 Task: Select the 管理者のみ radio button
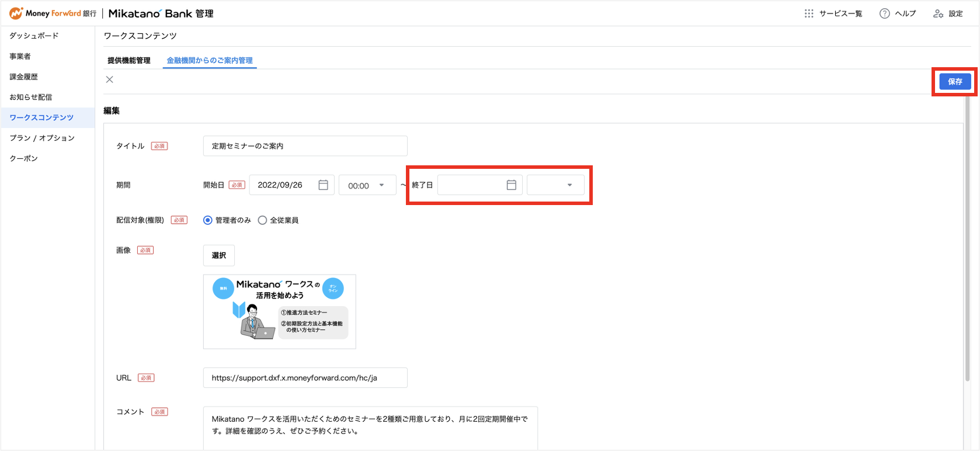tap(207, 220)
